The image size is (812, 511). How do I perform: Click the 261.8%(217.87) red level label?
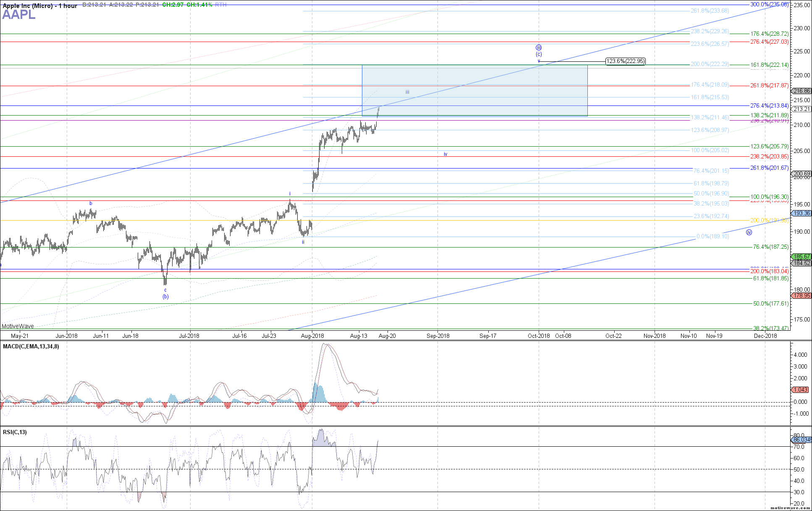click(x=770, y=85)
